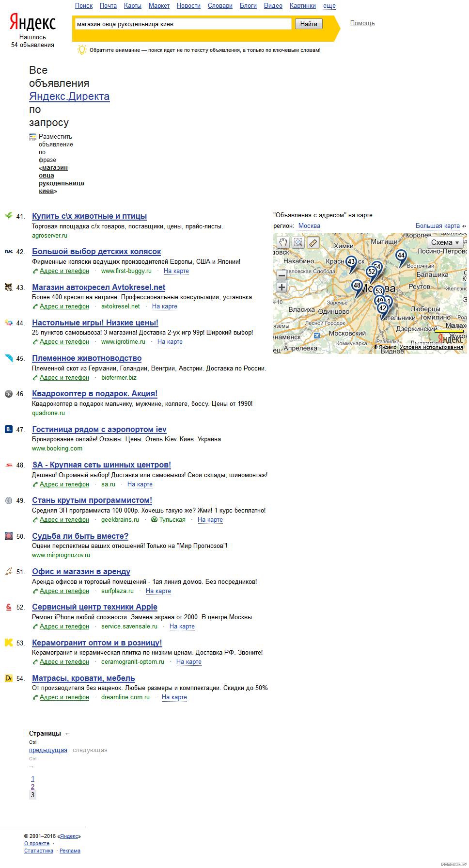This screenshot has width=469, height=868.
Task: Open the еще menu in top navigation
Action: [329, 6]
